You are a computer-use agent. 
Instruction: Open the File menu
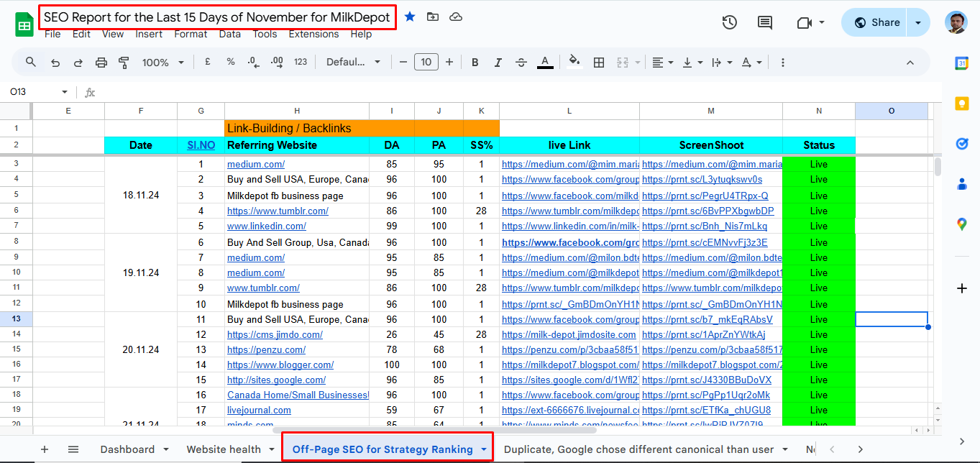[52, 34]
